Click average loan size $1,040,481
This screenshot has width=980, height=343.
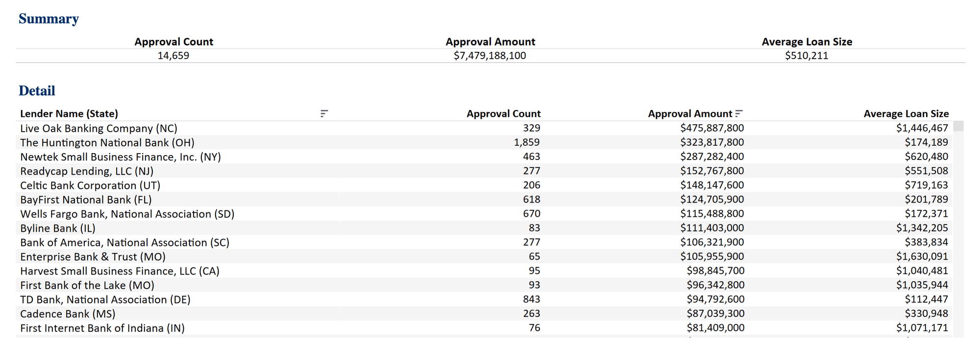click(x=922, y=271)
